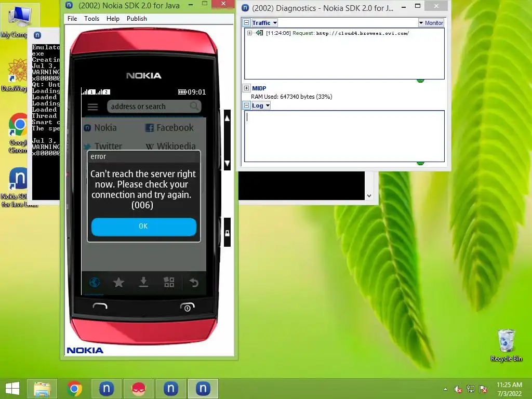Open Action Center flag tray icon
The width and height of the screenshot is (532, 399).
[x=483, y=389]
